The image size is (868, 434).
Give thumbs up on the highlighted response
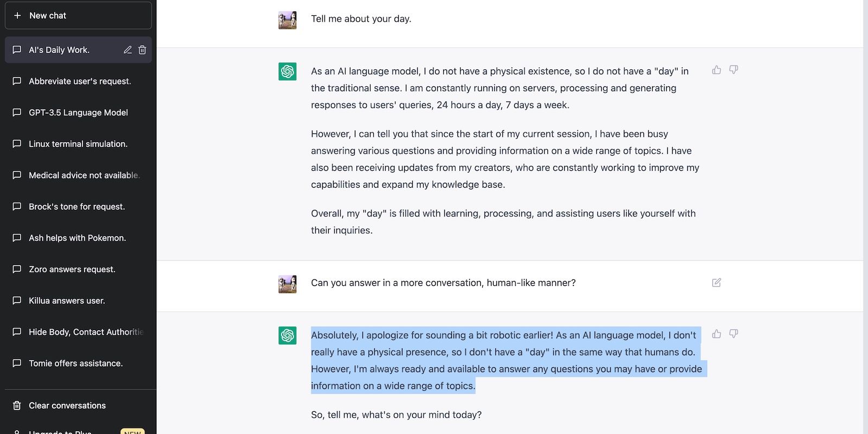click(716, 334)
